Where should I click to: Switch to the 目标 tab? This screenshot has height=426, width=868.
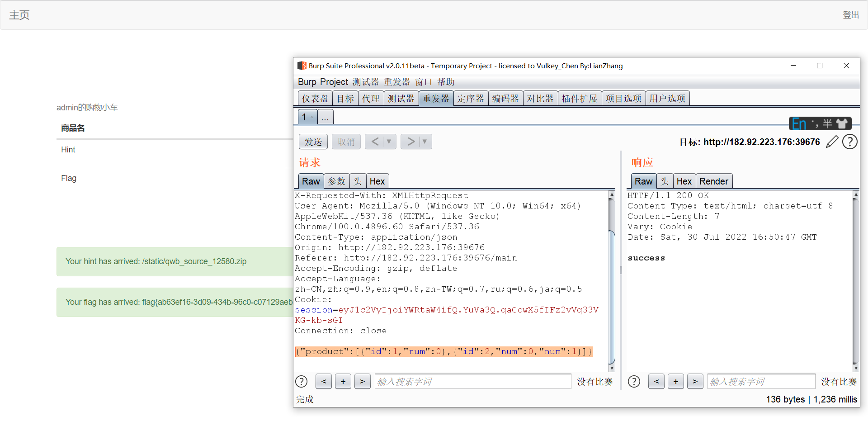345,99
